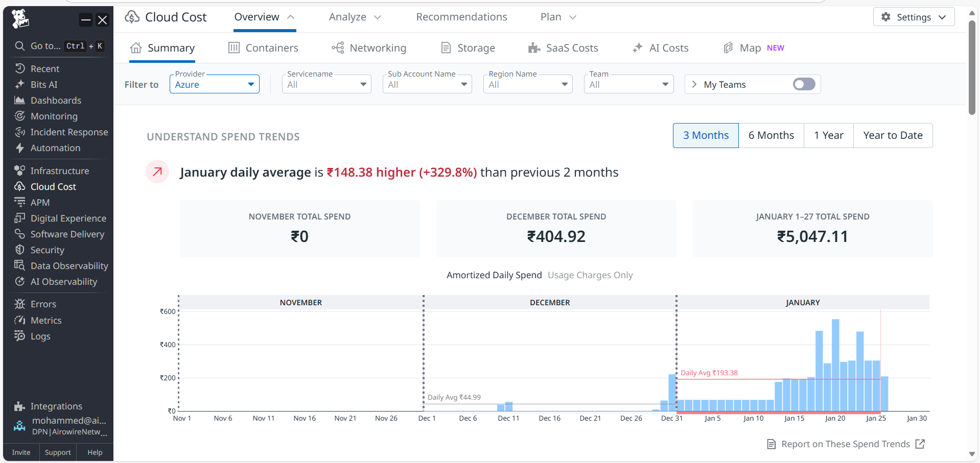The width and height of the screenshot is (980, 463).
Task: Expand the Region Name filter dropdown
Action: tap(527, 85)
